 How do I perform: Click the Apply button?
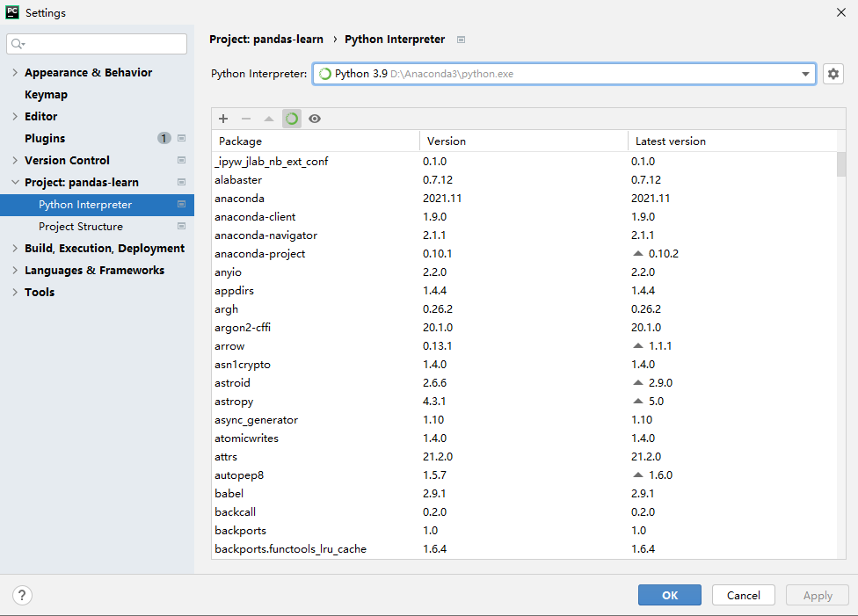point(818,595)
